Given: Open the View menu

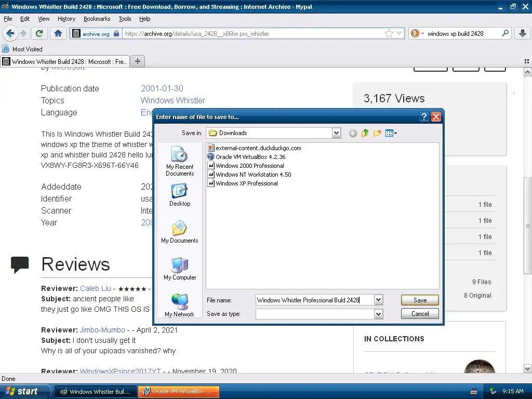Looking at the screenshot, I should pos(44,19).
